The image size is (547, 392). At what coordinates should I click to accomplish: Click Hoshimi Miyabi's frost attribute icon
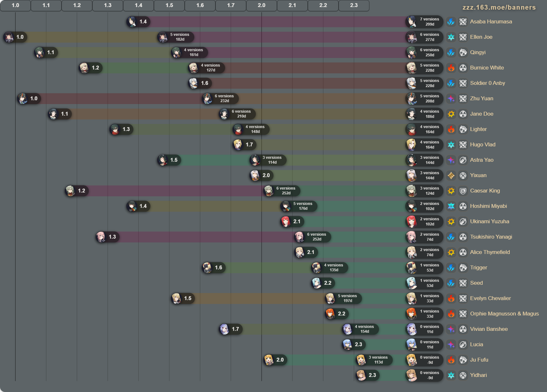click(451, 206)
